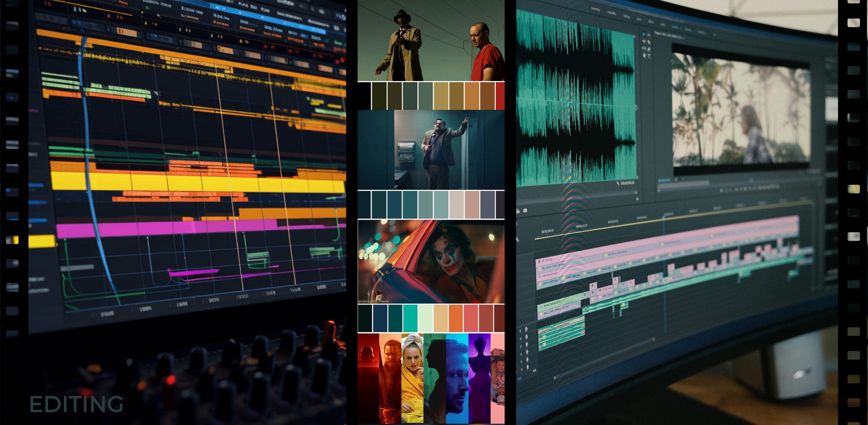This screenshot has height=425, width=868.
Task: Click the camera export-frame icon above the timeline
Action: coord(525,210)
